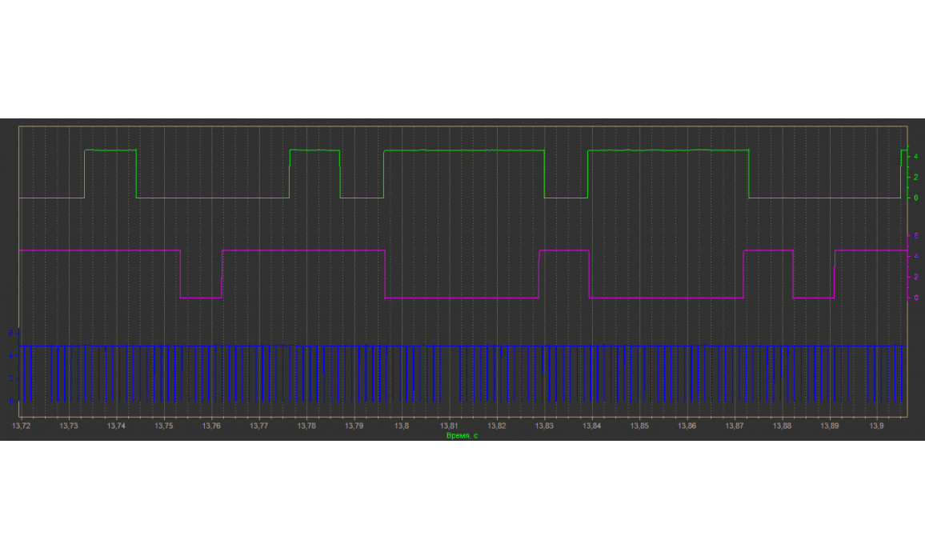Click the 13,85 time axis tick label
Viewport: 925px width, 560px height.
click(x=639, y=426)
